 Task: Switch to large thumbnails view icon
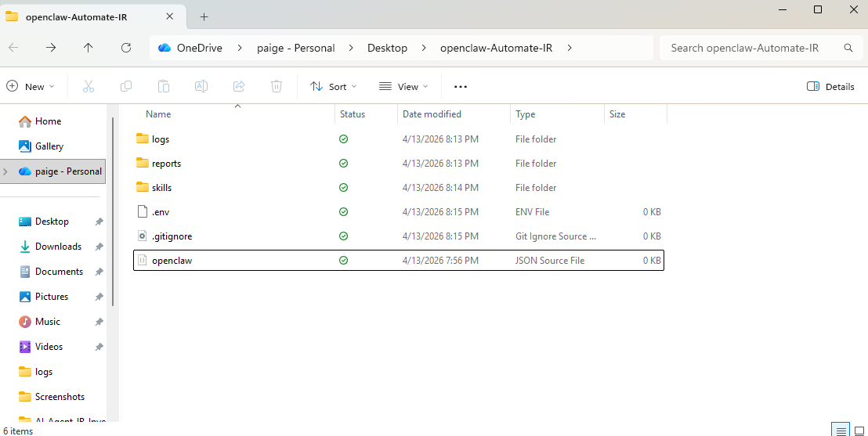pyautogui.click(x=859, y=431)
